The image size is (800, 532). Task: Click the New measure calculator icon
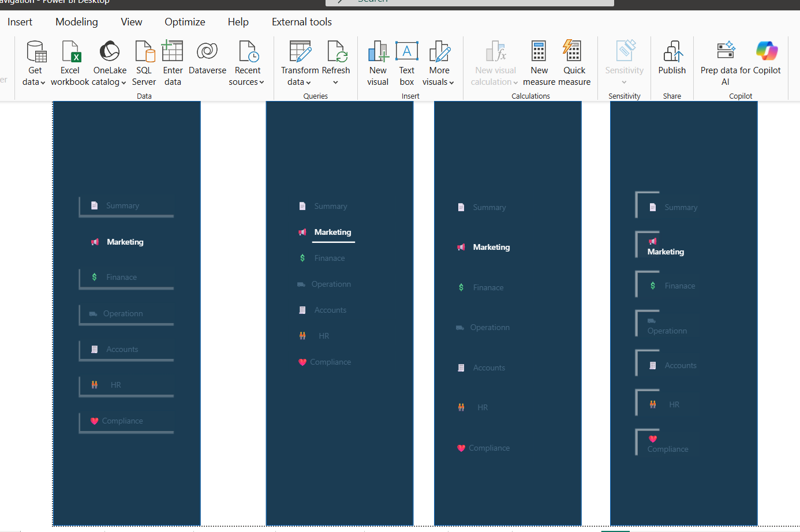pos(539,51)
